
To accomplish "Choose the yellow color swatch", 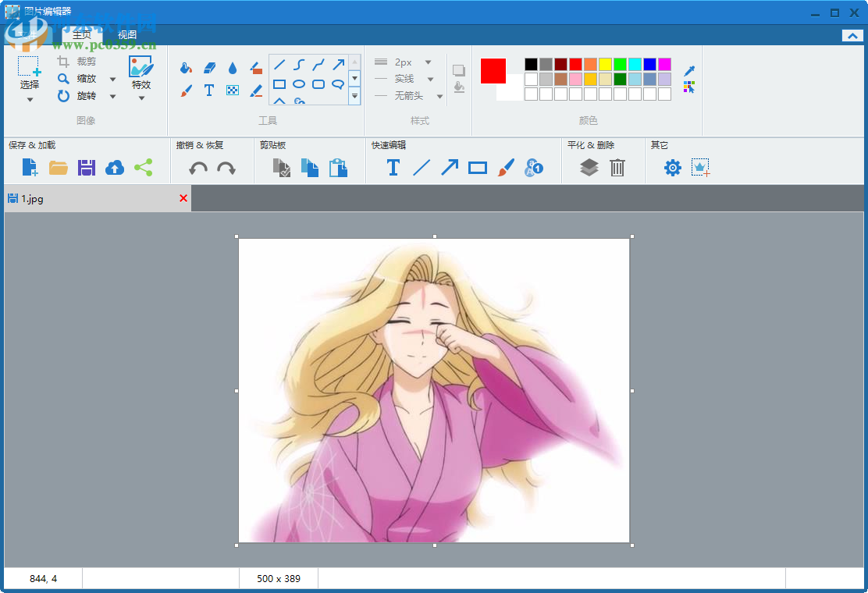I will coord(605,64).
